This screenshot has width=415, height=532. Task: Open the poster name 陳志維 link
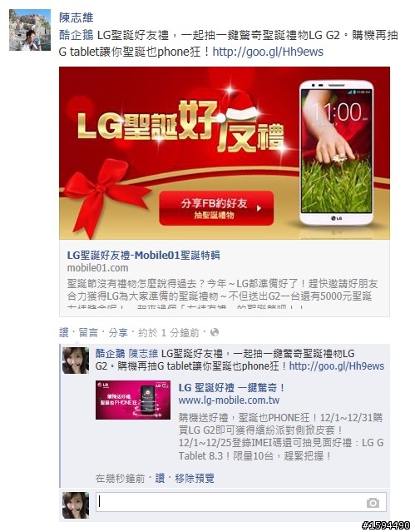(77, 17)
